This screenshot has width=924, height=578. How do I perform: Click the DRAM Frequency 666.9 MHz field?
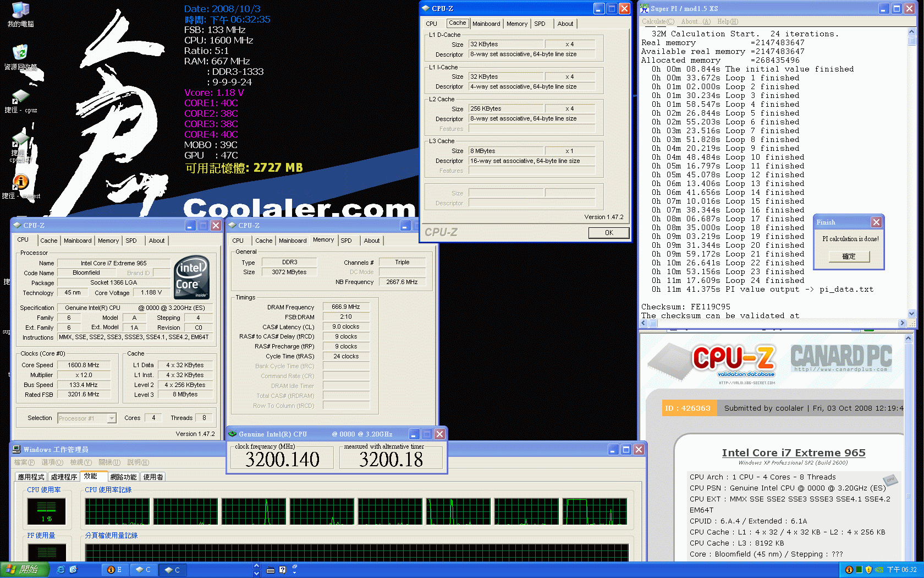346,307
